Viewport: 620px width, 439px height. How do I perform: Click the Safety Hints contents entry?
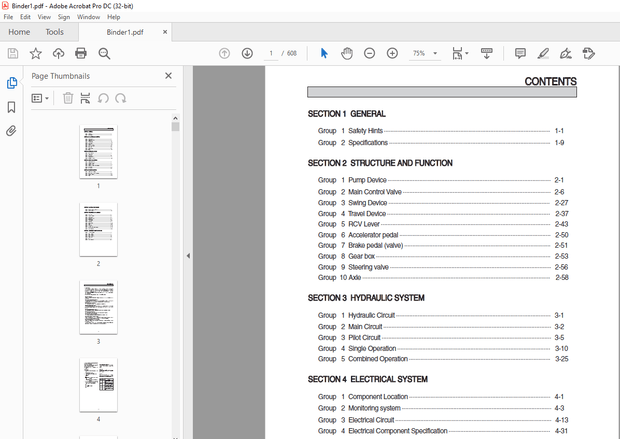pyautogui.click(x=365, y=131)
